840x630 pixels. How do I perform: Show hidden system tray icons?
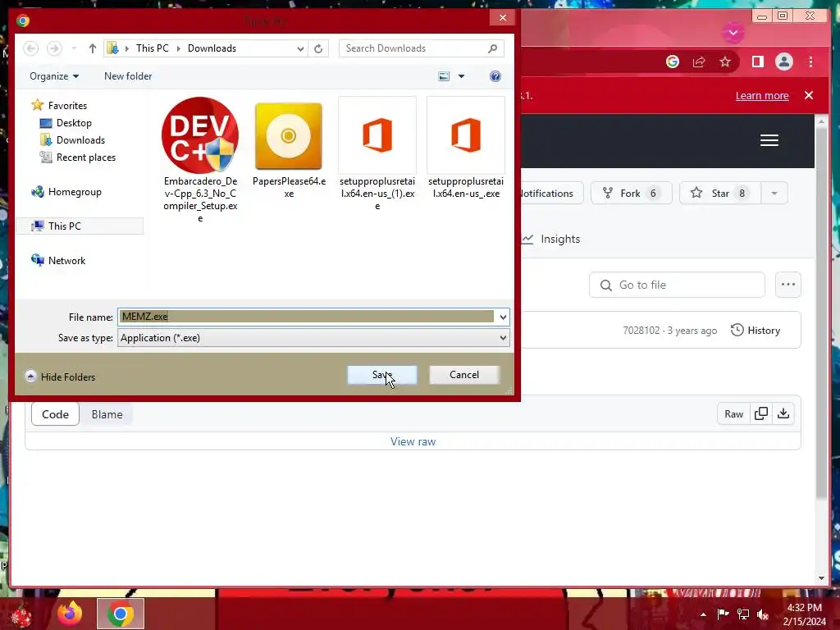pyautogui.click(x=703, y=614)
